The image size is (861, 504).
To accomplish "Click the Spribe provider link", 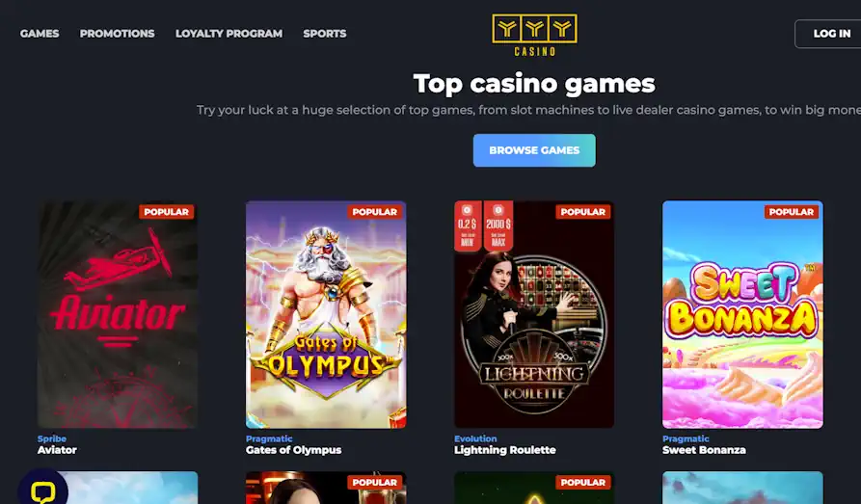I will [x=52, y=438].
